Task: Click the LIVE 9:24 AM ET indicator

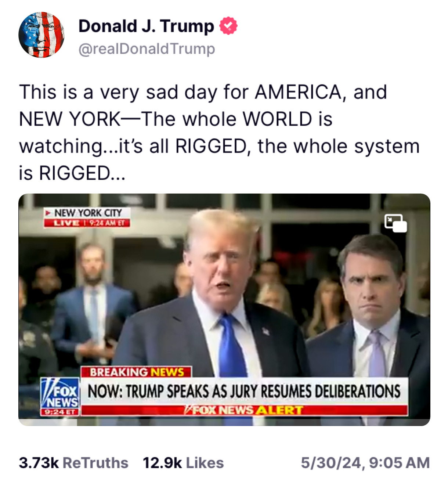Action: 87,223
